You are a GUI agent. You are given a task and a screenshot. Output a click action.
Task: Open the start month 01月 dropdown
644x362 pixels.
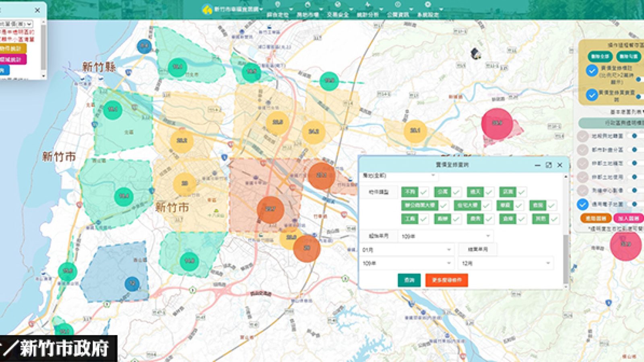[x=407, y=250]
